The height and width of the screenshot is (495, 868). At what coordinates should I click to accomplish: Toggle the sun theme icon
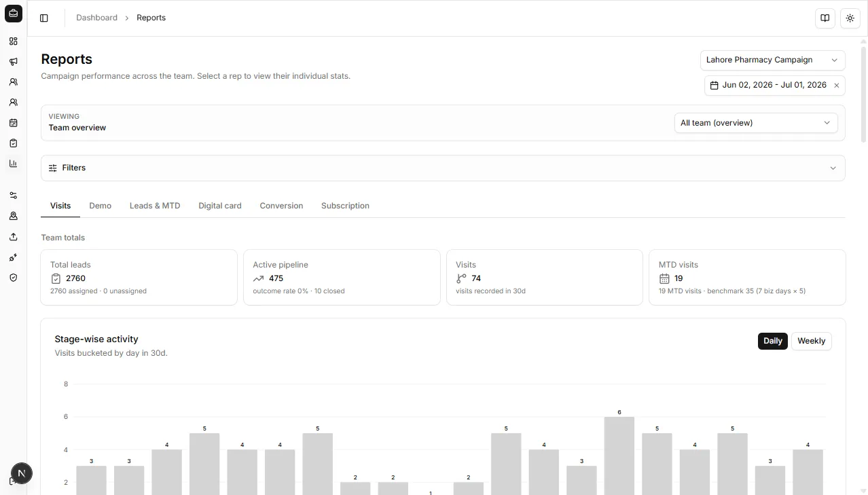pos(850,18)
